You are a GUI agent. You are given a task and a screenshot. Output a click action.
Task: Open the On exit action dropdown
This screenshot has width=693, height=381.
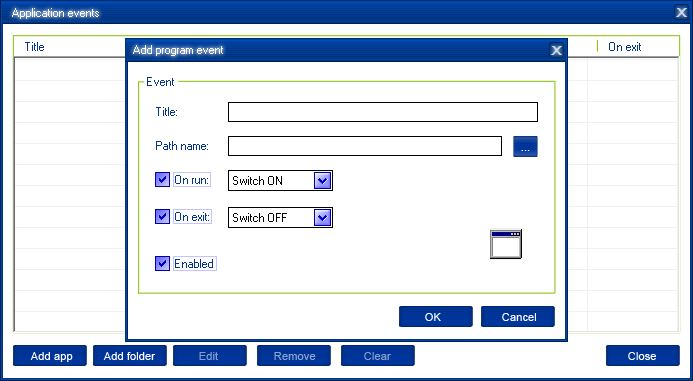pos(323,217)
